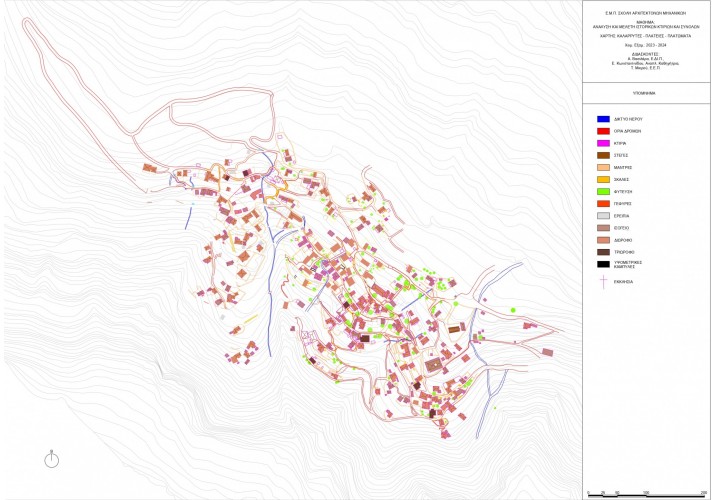The height and width of the screenshot is (500, 715).
Task: Click the ΦΥΤΕΥΣΗ legend label
Action: coord(623,192)
